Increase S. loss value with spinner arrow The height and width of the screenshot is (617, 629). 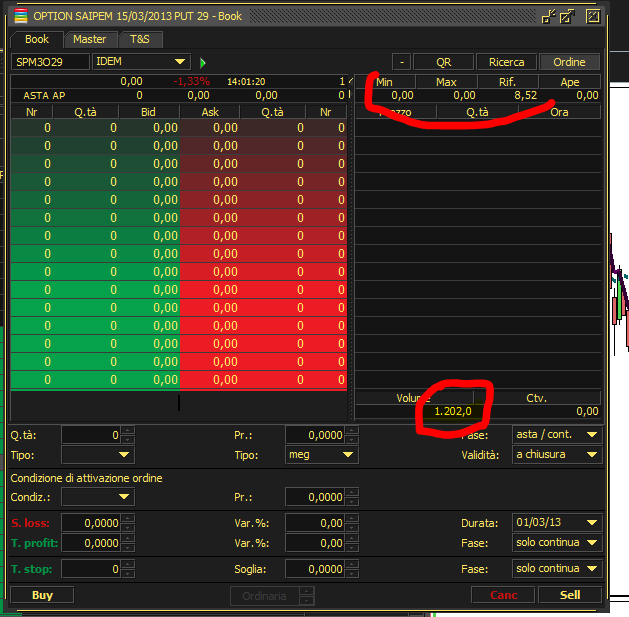tap(128, 519)
